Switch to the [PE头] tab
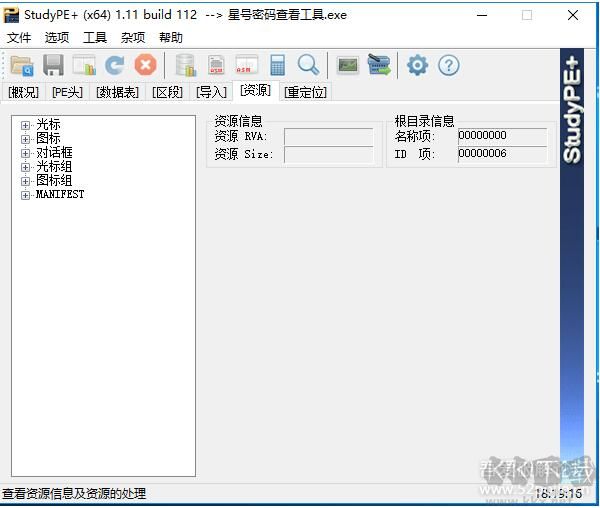 (67, 92)
